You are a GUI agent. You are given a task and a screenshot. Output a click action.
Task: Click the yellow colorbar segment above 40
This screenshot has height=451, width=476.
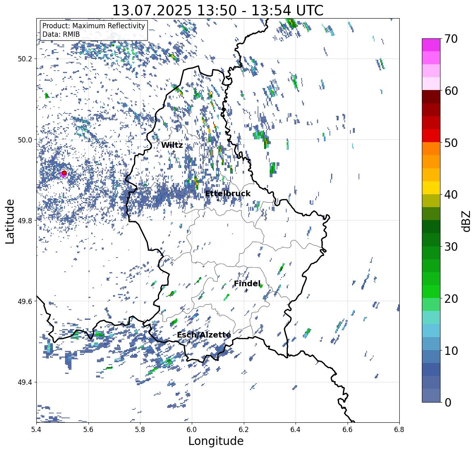point(431,188)
